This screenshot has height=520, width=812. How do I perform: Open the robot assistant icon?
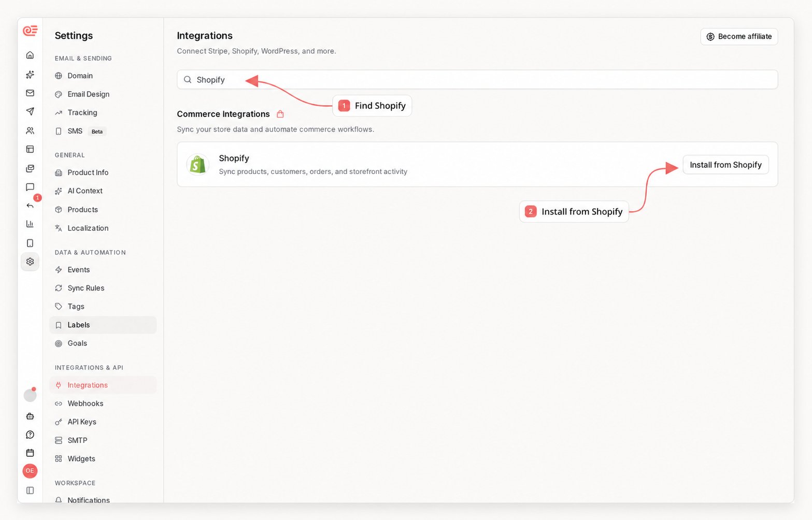[x=30, y=416]
